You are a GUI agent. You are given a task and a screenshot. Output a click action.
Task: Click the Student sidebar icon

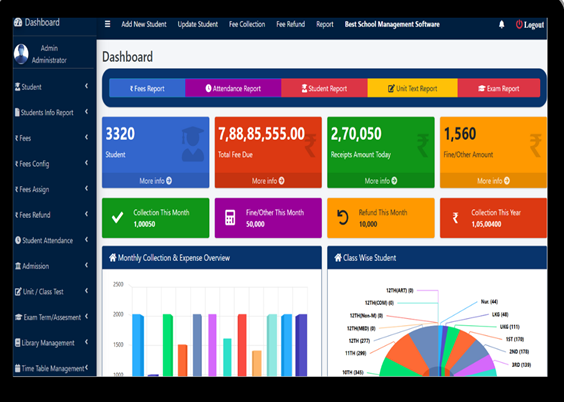pos(17,87)
